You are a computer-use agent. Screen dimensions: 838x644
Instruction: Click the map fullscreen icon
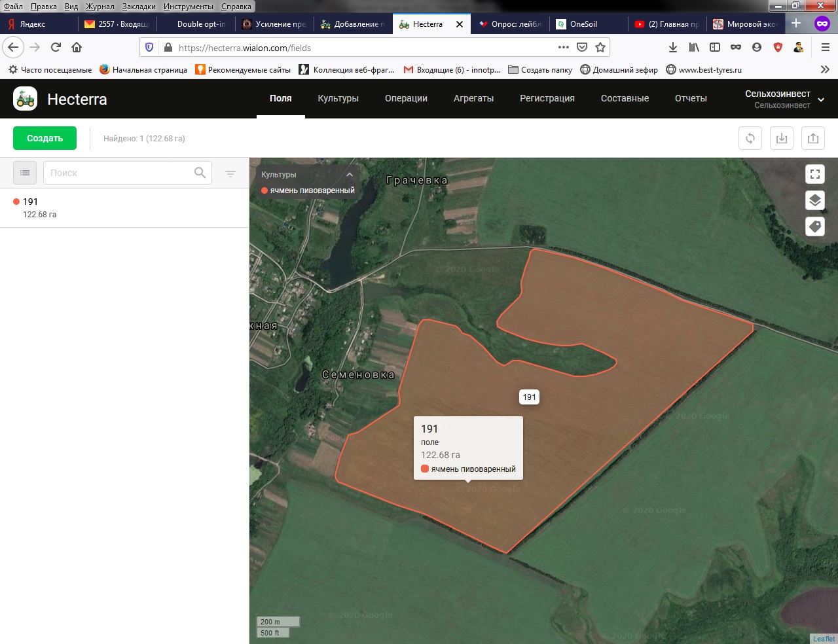pyautogui.click(x=815, y=174)
